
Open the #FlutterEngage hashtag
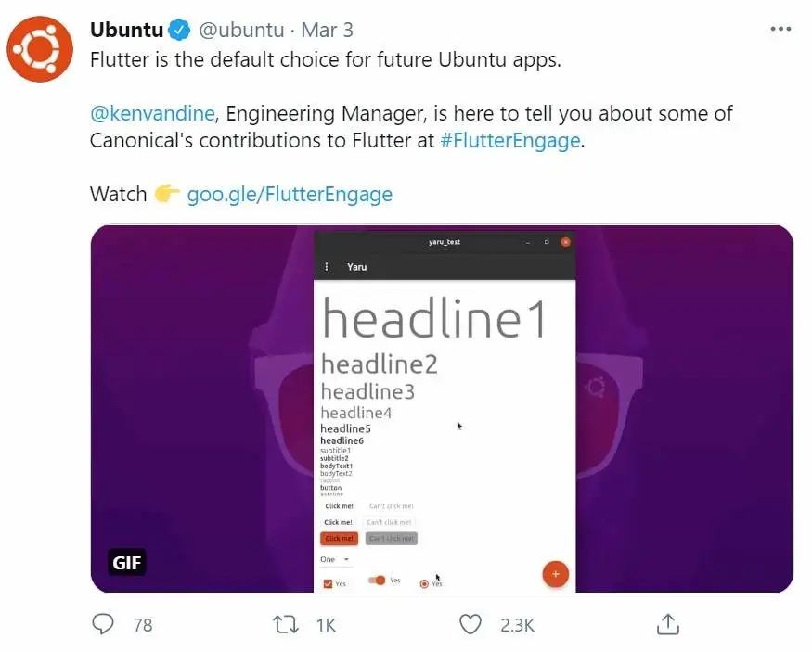click(509, 141)
